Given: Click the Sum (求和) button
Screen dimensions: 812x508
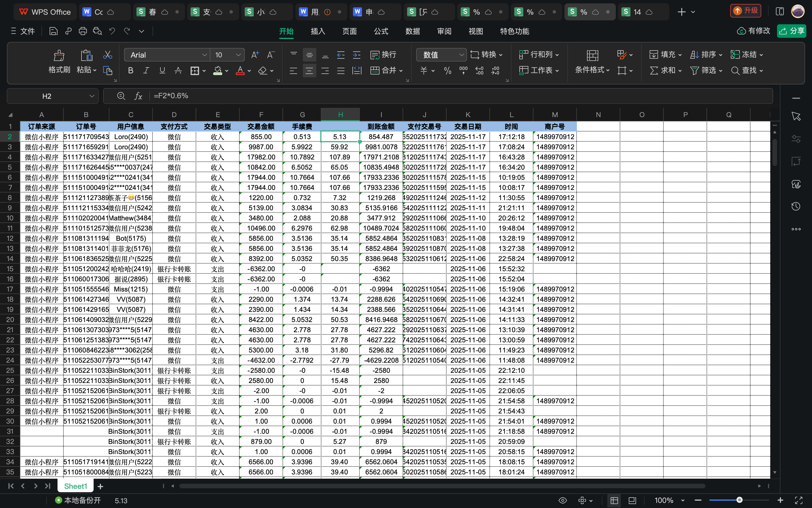Looking at the screenshot, I should coord(666,71).
